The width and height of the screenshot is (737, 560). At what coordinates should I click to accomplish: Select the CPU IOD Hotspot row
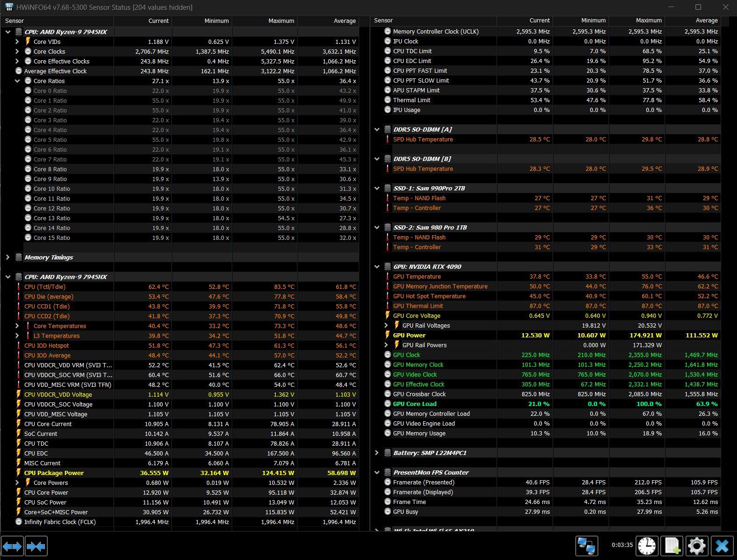[180, 345]
